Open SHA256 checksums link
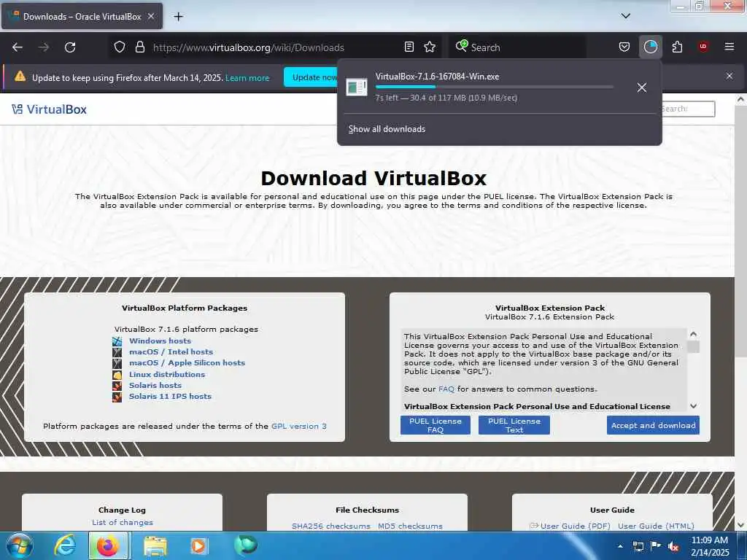Viewport: 747px width, 560px height. [330, 526]
